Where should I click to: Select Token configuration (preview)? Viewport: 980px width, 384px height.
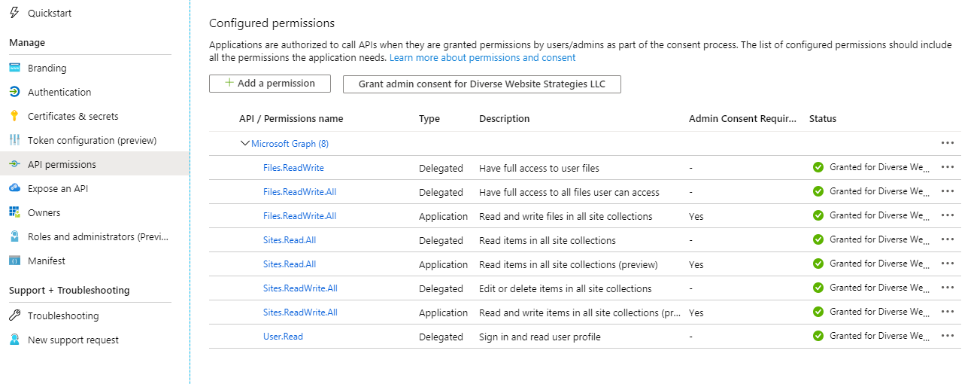(92, 140)
